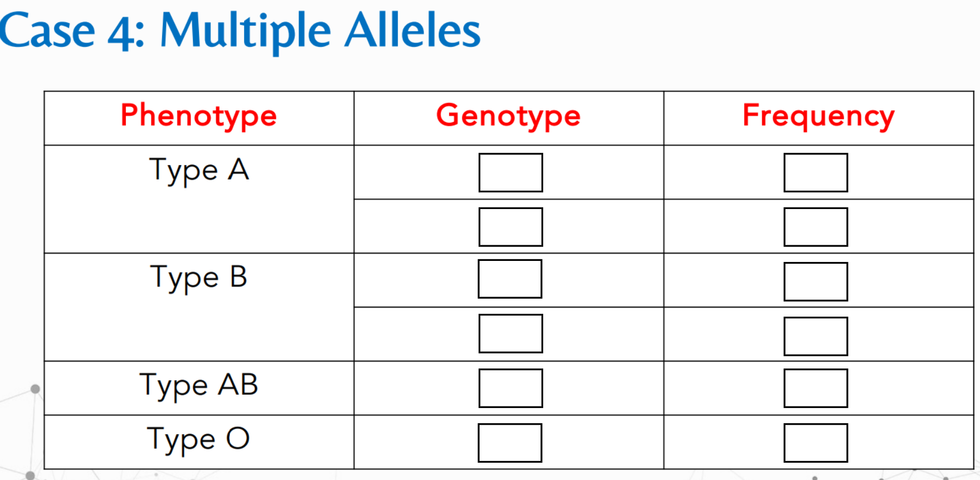The width and height of the screenshot is (980, 480).
Task: Select the first Type B frequency box
Action: tap(815, 282)
